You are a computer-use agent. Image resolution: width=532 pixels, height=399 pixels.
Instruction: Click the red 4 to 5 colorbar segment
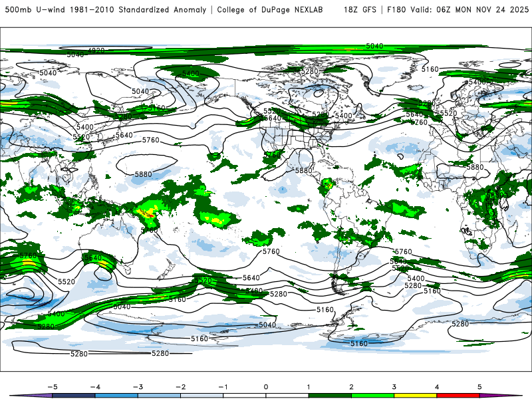coord(458,396)
